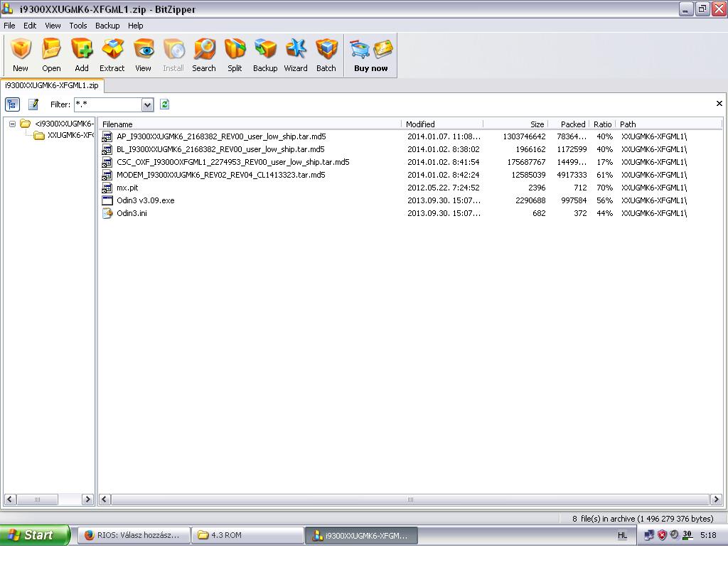Select the XXUGMK6-XF folder icon in tree
Image resolution: width=728 pixels, height=577 pixels.
coord(39,136)
